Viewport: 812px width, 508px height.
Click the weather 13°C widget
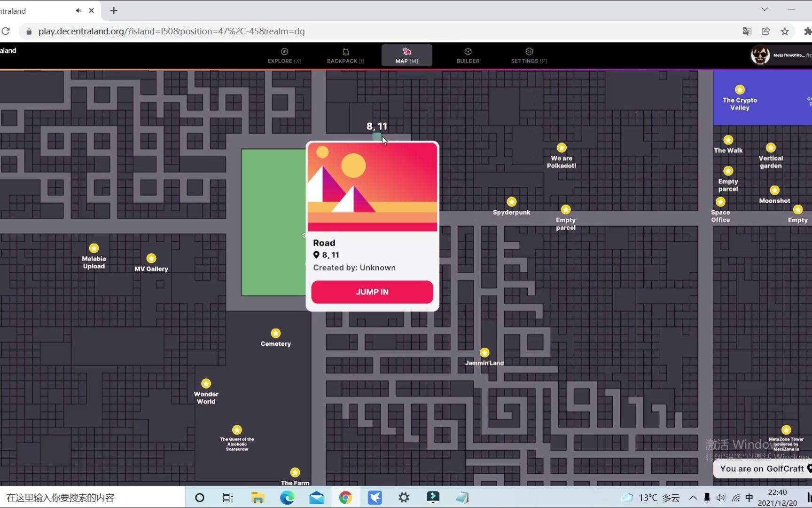650,497
